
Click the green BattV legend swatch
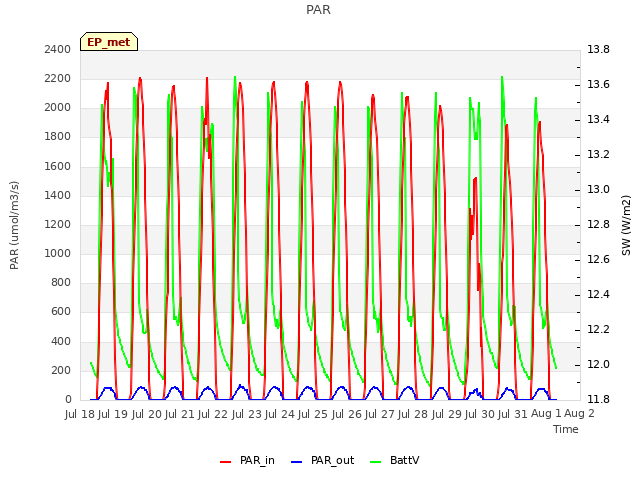376,462
